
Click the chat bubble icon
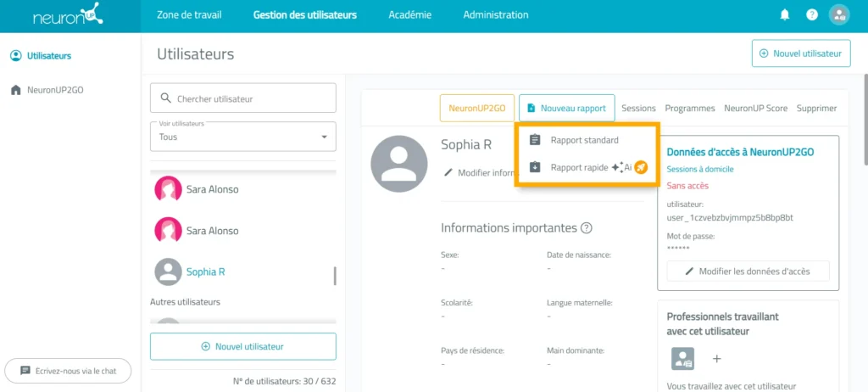click(25, 371)
